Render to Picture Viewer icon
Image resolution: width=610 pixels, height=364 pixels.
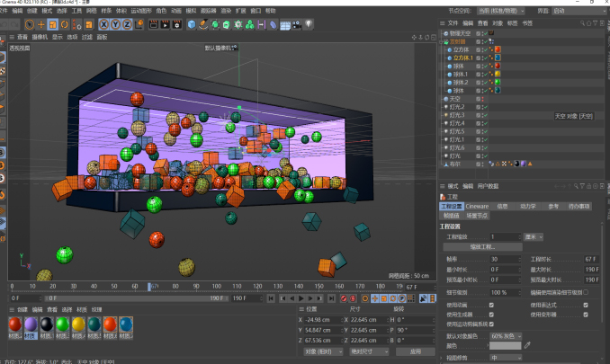(x=166, y=25)
